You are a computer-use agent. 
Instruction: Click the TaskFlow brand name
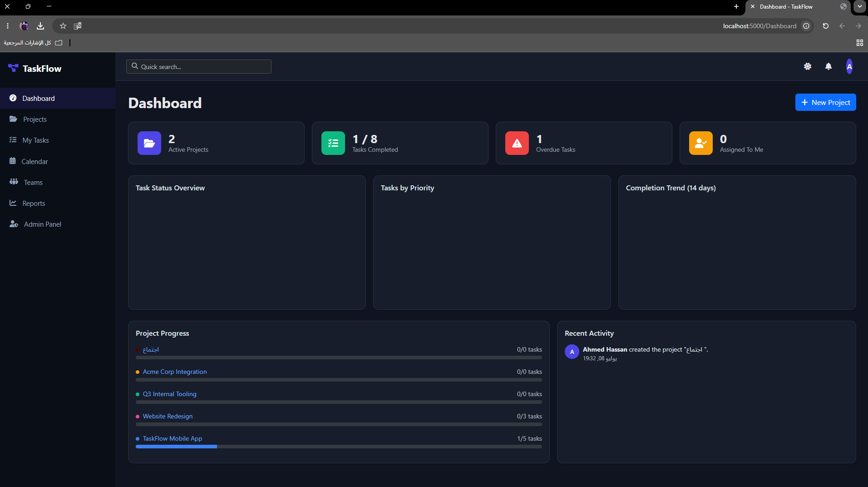click(42, 69)
